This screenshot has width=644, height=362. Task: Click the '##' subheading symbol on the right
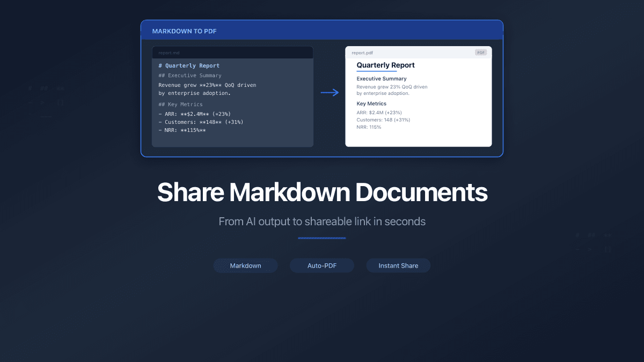pos(592,235)
